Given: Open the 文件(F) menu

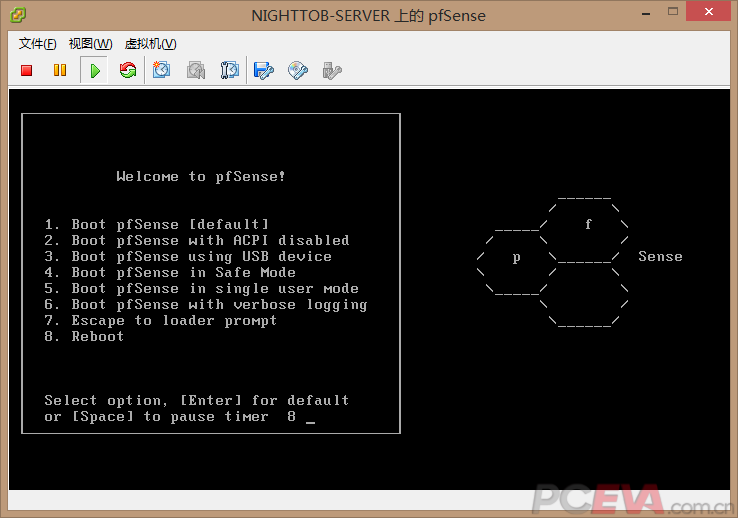Looking at the screenshot, I should [38, 44].
